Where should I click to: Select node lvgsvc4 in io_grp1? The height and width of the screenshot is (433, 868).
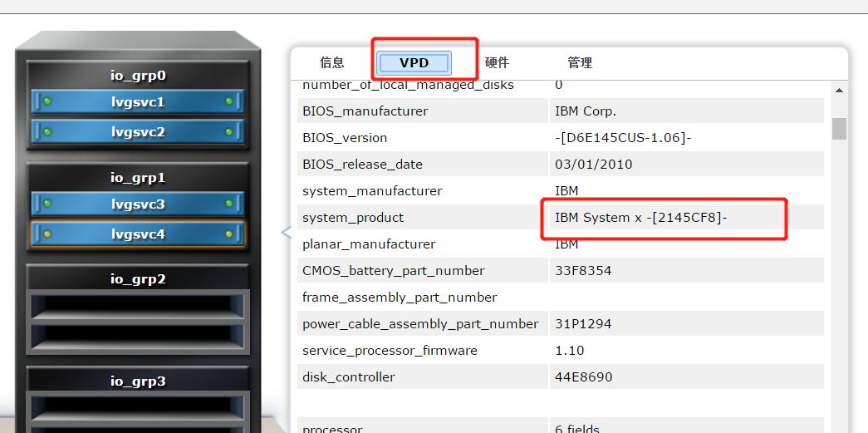click(x=138, y=234)
